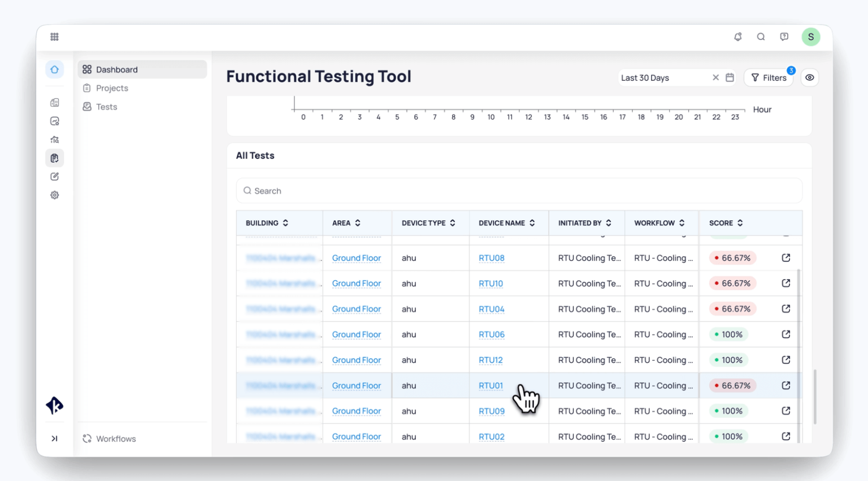The image size is (868, 481).
Task: Sort table by Building column
Action: [285, 223]
